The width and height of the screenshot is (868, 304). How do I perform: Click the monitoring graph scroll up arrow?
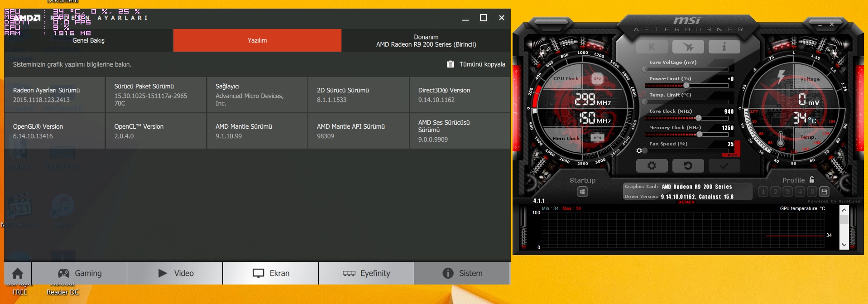pos(844,210)
